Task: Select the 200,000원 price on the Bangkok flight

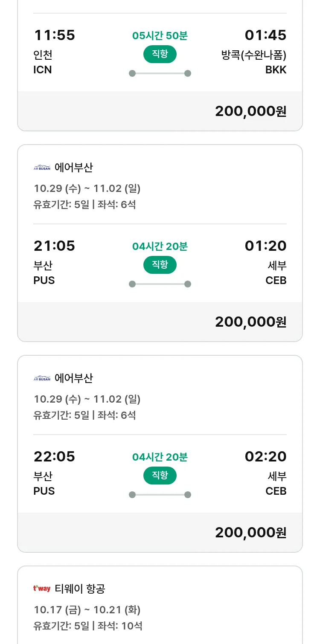Action: coord(250,111)
